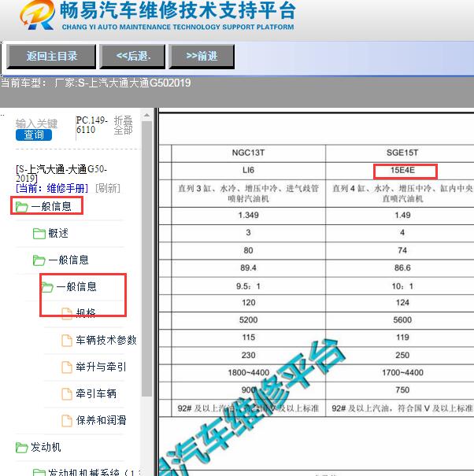Click the PC.149-6110 text in the sidebar
This screenshot has width=474, height=476.
(x=91, y=125)
